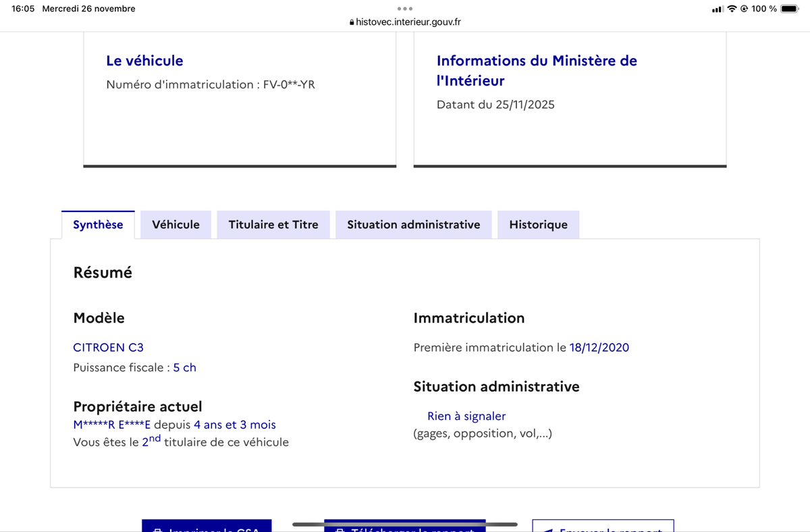810x532 pixels.
Task: Tap the padlock icon beside the URL
Action: (352, 22)
